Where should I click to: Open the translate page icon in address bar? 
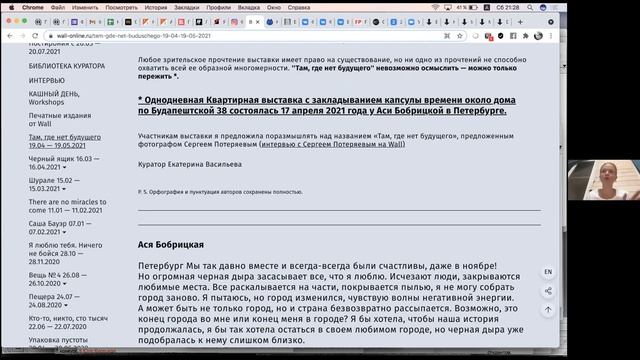447,36
